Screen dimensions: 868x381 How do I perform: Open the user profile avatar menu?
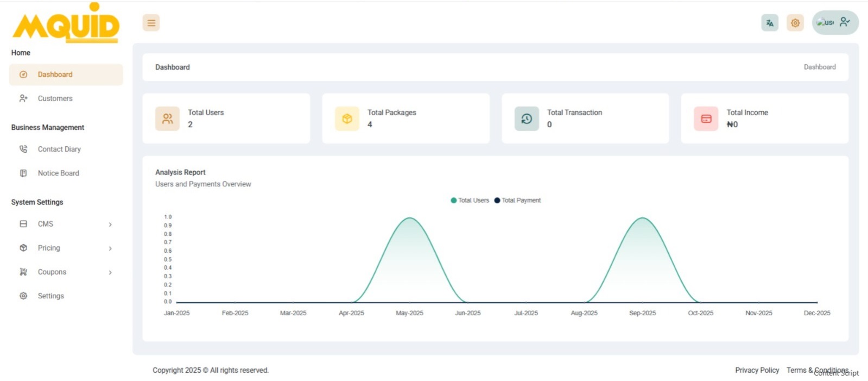(834, 22)
